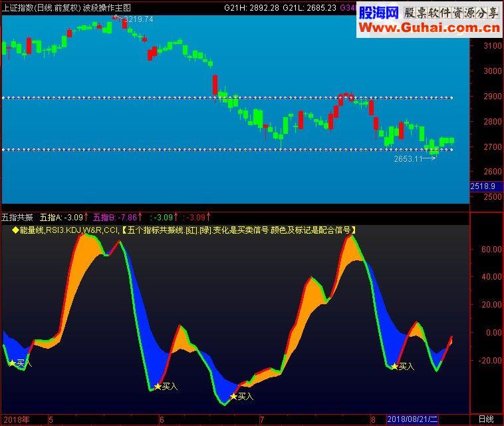Click 60.00 on the indicator axis
This screenshot has height=426, width=504.
(x=491, y=249)
